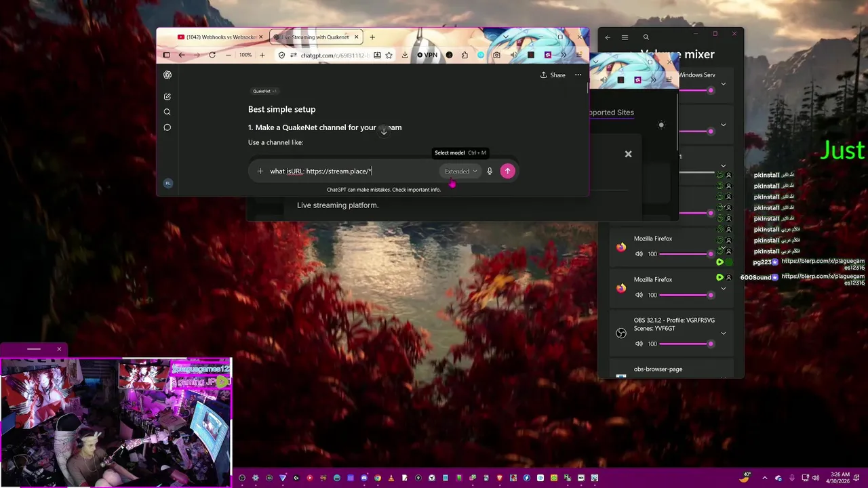
Task: Show hidden system tray icons
Action: tap(765, 478)
